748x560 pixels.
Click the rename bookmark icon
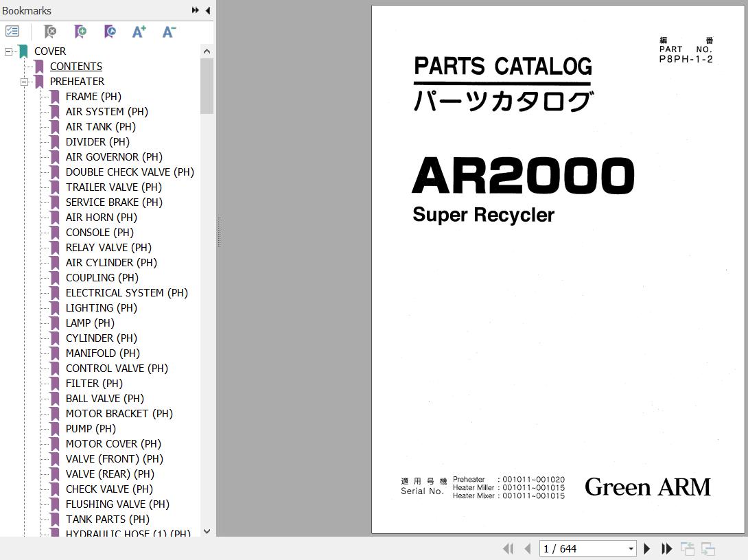[x=110, y=32]
